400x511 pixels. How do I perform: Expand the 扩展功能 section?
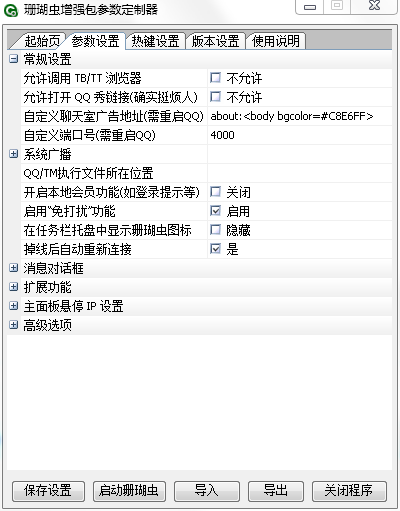pyautogui.click(x=13, y=287)
